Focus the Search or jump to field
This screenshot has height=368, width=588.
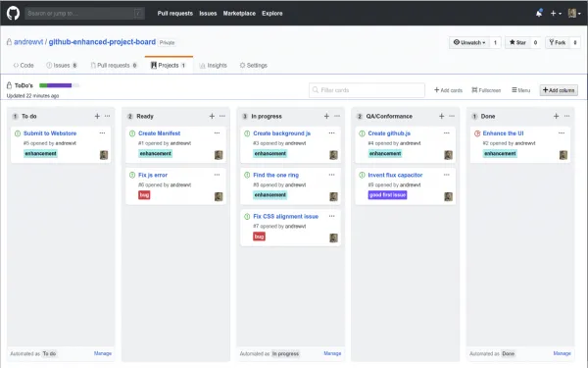coord(84,13)
